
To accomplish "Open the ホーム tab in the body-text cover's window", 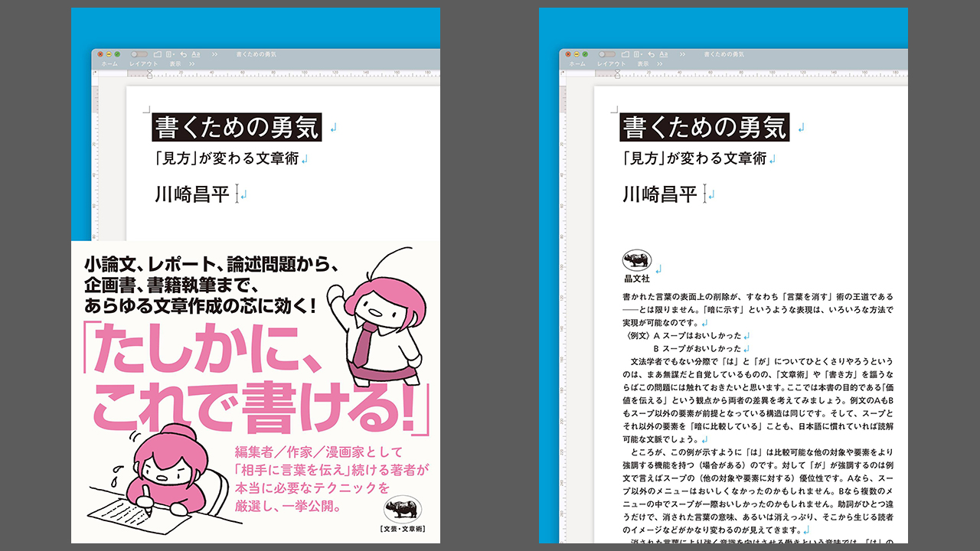I will 577,64.
